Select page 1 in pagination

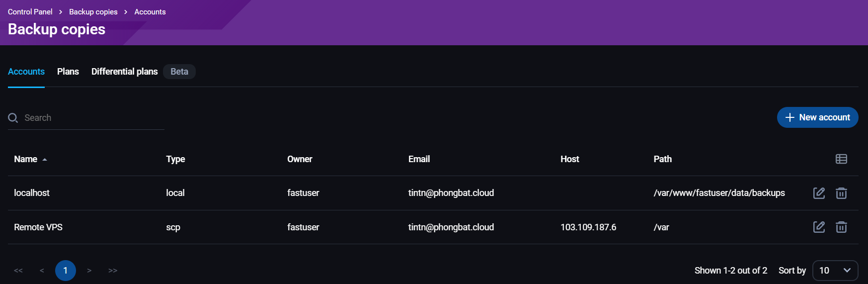click(x=66, y=271)
